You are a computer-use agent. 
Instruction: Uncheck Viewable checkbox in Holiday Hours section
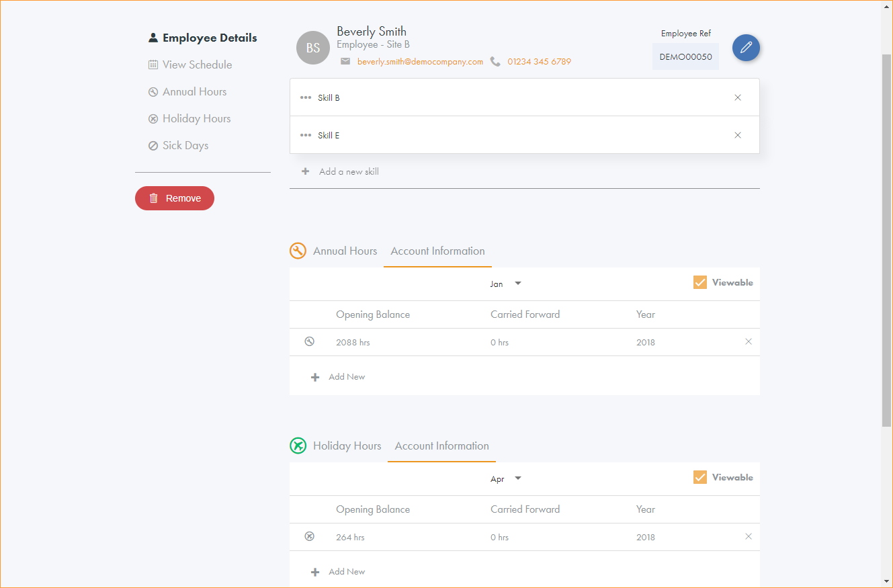point(700,477)
